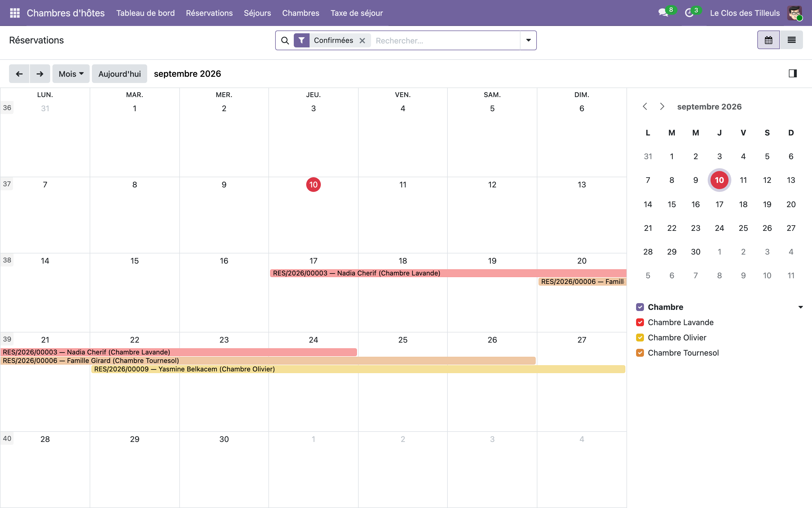Go to previous month with left arrow
Image resolution: width=812 pixels, height=508 pixels.
[19, 74]
